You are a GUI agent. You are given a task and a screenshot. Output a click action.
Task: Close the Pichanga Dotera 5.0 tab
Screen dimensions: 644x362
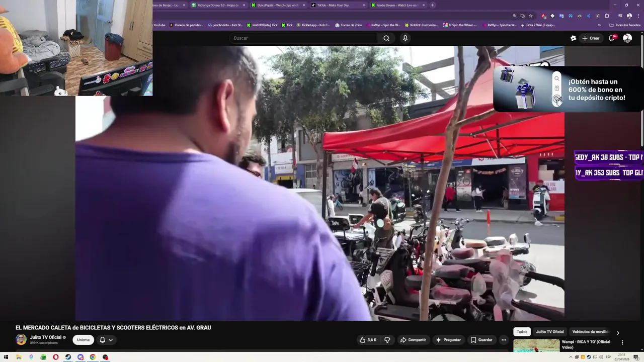pos(244,5)
